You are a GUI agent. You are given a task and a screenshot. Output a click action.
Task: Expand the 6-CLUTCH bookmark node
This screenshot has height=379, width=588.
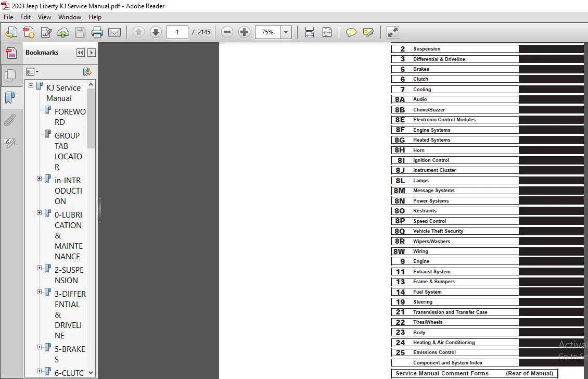tap(40, 371)
